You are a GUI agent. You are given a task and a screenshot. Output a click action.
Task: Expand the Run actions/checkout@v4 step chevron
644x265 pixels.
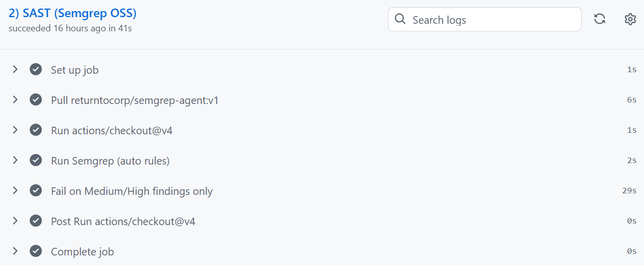[x=15, y=130]
